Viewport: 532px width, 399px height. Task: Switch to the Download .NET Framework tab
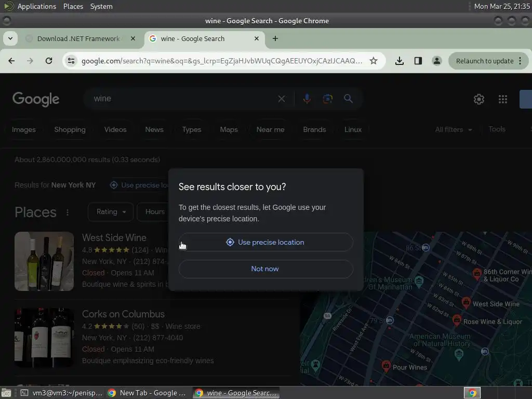pos(78,38)
